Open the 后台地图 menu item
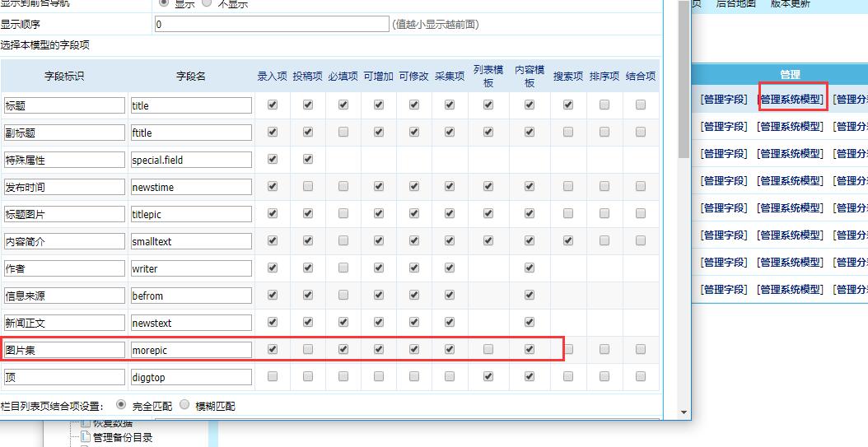Screen dimensions: 868x447 [x=735, y=4]
